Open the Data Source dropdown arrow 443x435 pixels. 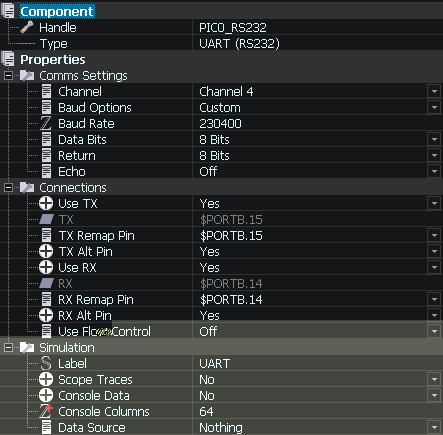(434, 427)
